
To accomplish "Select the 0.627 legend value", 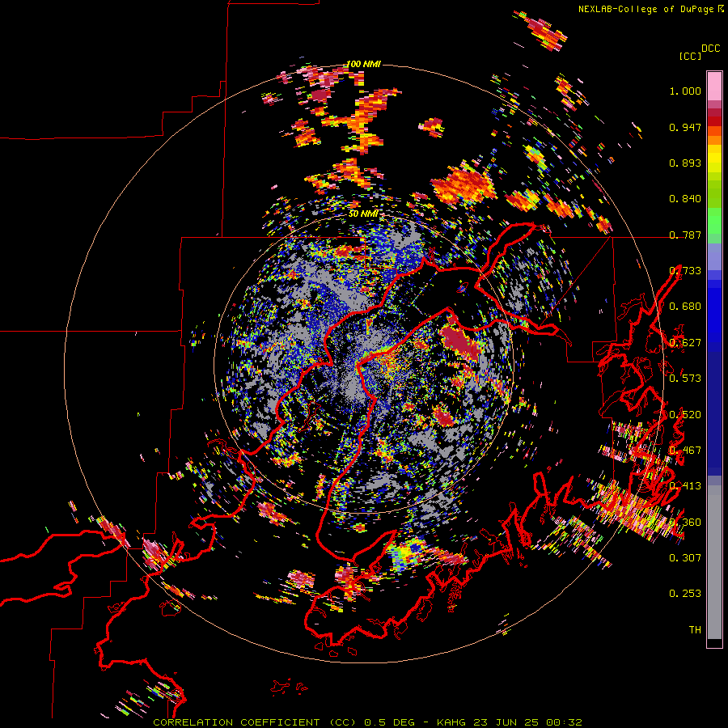I will [x=685, y=343].
